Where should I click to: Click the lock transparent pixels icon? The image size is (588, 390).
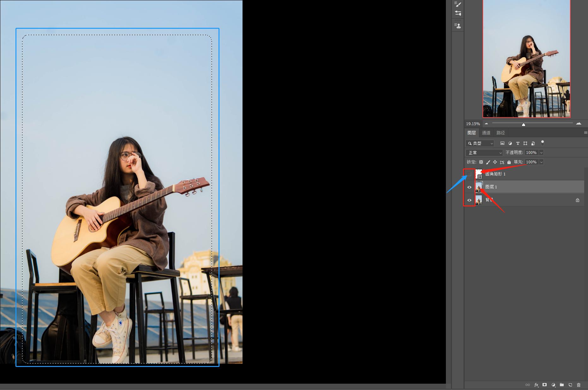pos(481,162)
